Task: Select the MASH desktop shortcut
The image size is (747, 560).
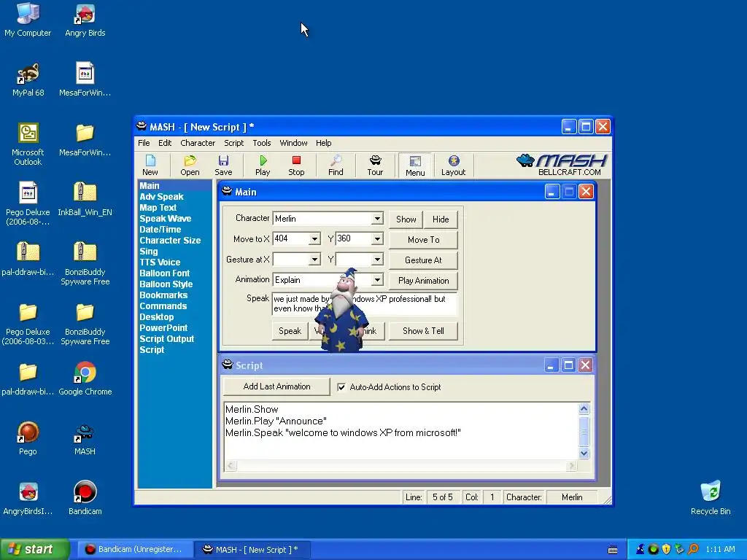Action: tap(85, 438)
